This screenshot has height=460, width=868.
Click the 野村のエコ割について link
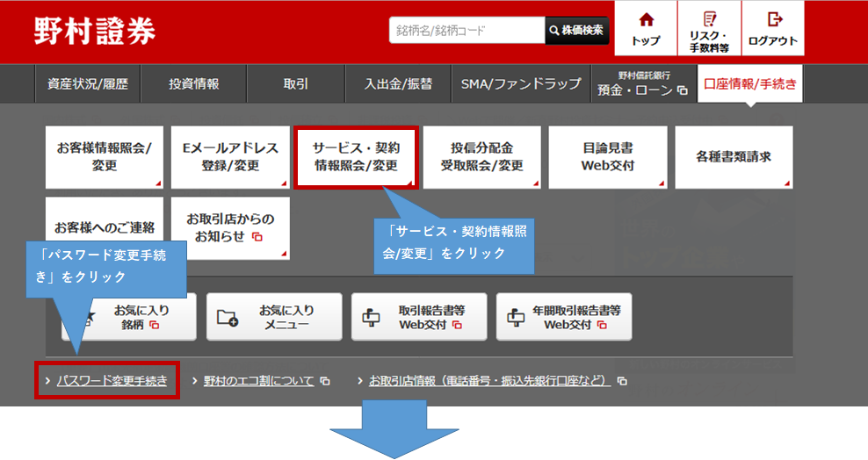click(259, 381)
